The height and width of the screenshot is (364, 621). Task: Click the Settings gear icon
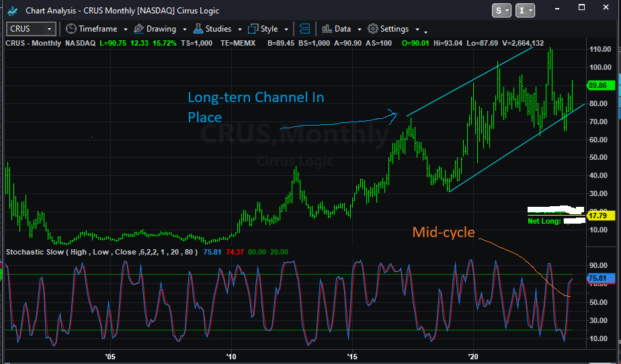[x=373, y=28]
